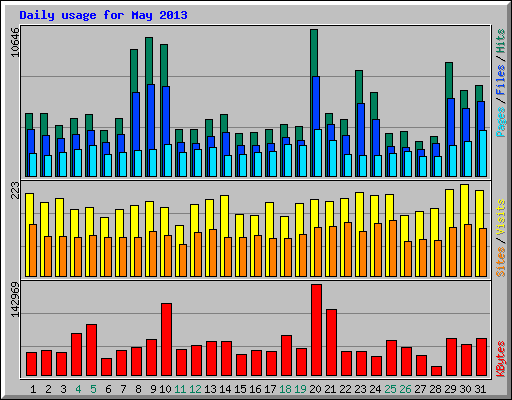The height and width of the screenshot is (400, 512).
Task: Select day 21 on the x-axis
Action: (330, 389)
